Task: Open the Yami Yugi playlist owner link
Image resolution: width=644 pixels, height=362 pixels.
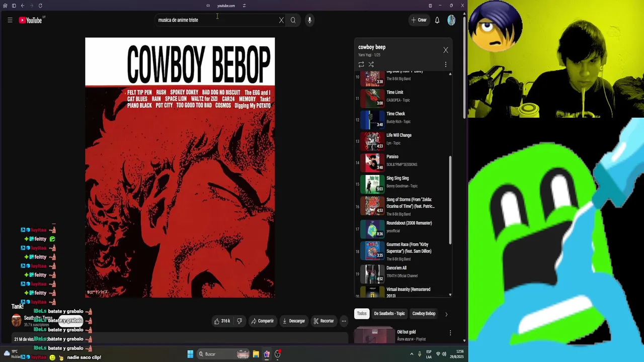Action: coord(365,55)
